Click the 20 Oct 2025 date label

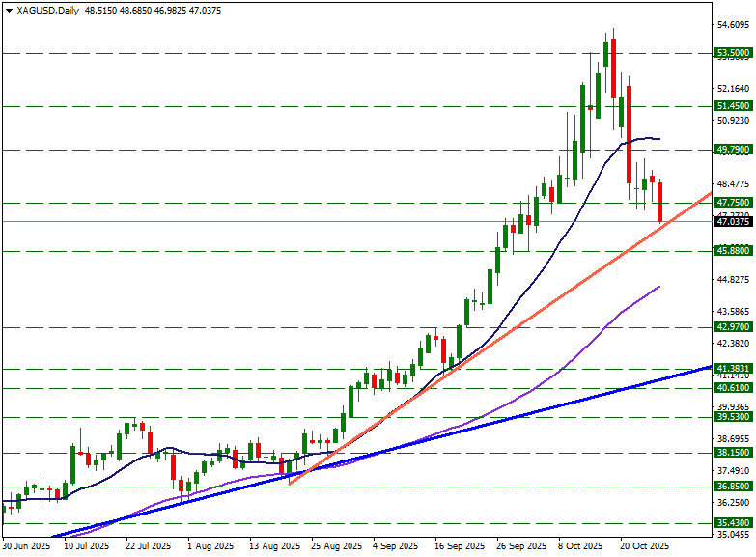click(644, 546)
